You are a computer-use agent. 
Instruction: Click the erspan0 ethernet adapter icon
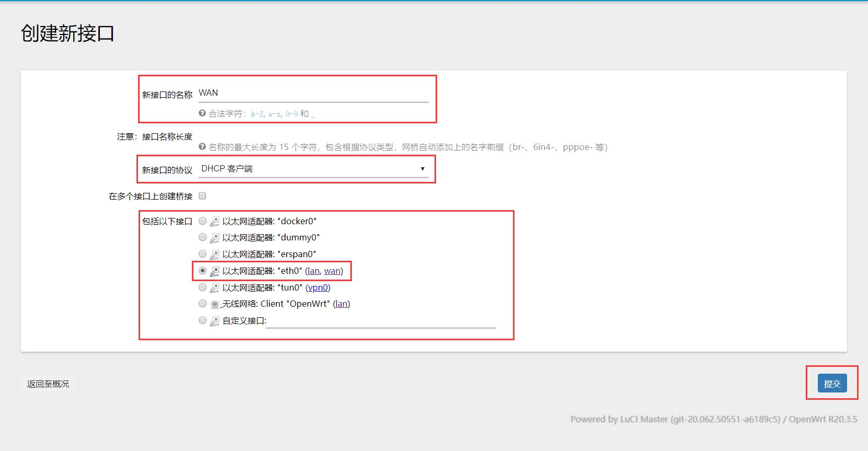tap(214, 255)
